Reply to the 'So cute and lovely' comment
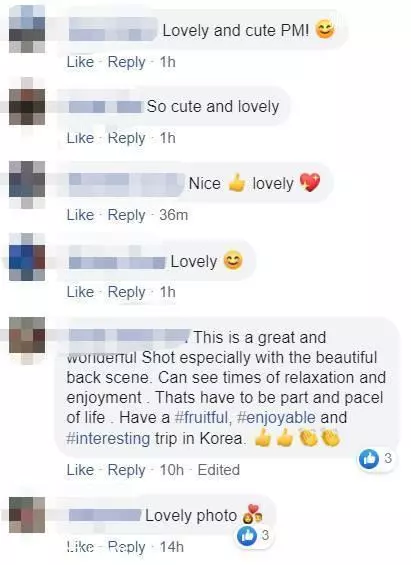 tap(126, 138)
